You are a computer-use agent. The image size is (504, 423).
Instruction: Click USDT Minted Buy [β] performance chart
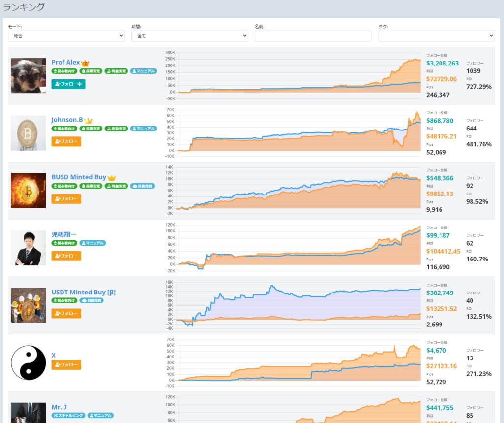pos(293,305)
